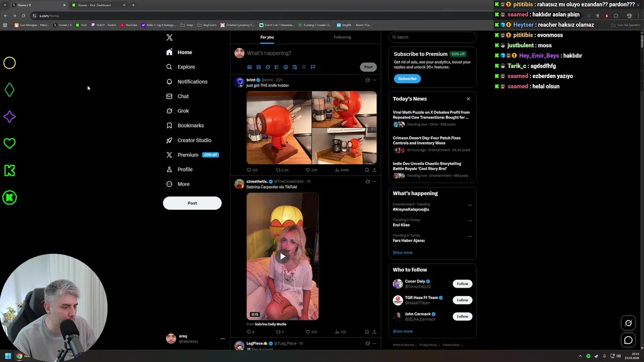Open options for Fars Haber Ajansı trend

(x=470, y=236)
